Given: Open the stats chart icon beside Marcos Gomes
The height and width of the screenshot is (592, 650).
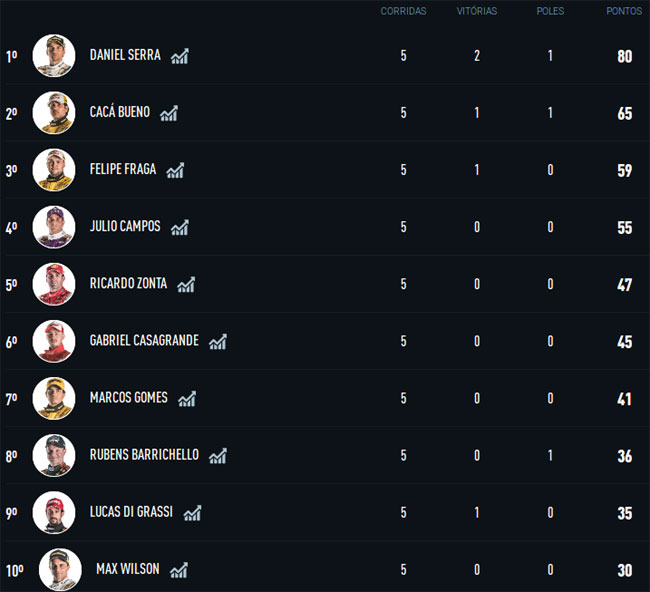Looking at the screenshot, I should click(x=187, y=399).
